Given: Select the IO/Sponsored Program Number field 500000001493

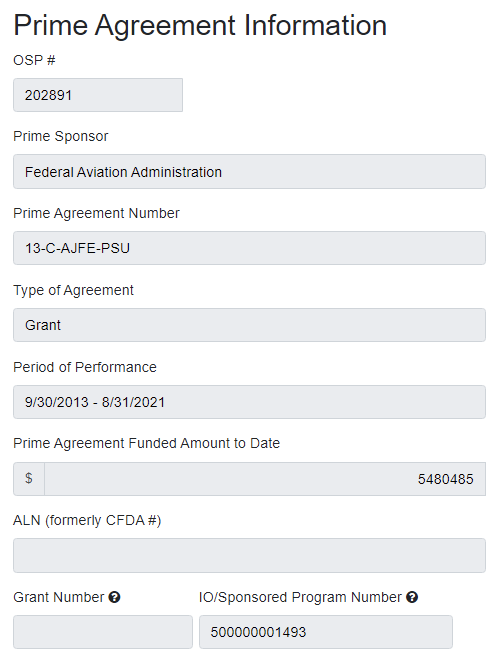Looking at the screenshot, I should click(x=326, y=632).
